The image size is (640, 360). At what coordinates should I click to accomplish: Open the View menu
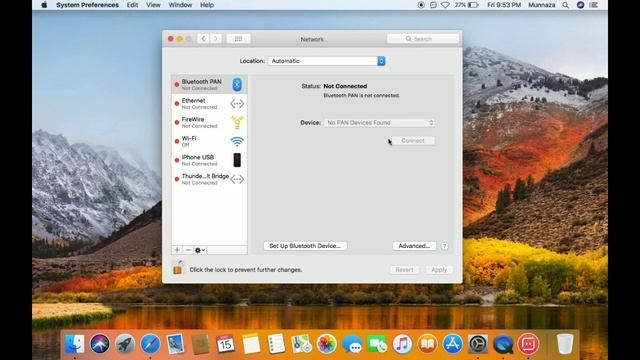point(153,5)
